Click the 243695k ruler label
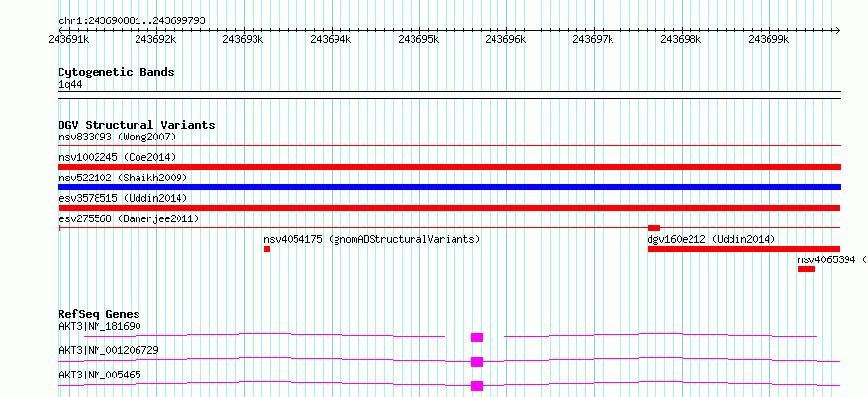Viewport: 868px width, 397px height. (x=419, y=39)
